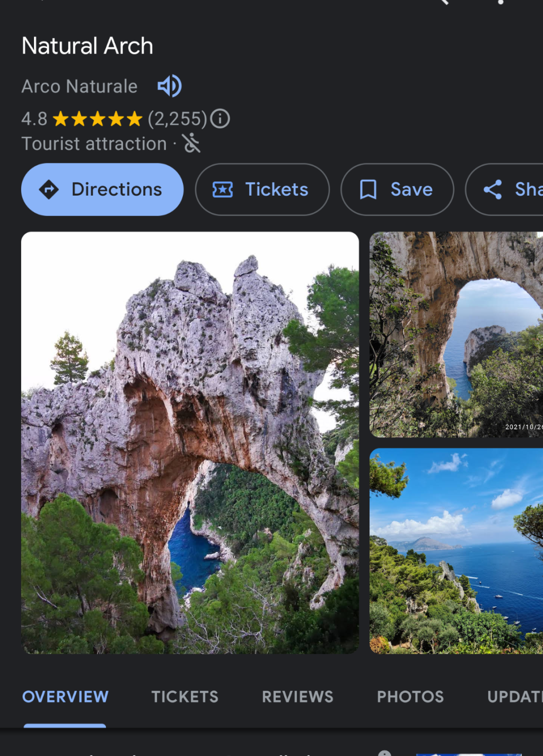Tap the wheelchair not accessible icon

pos(191,143)
